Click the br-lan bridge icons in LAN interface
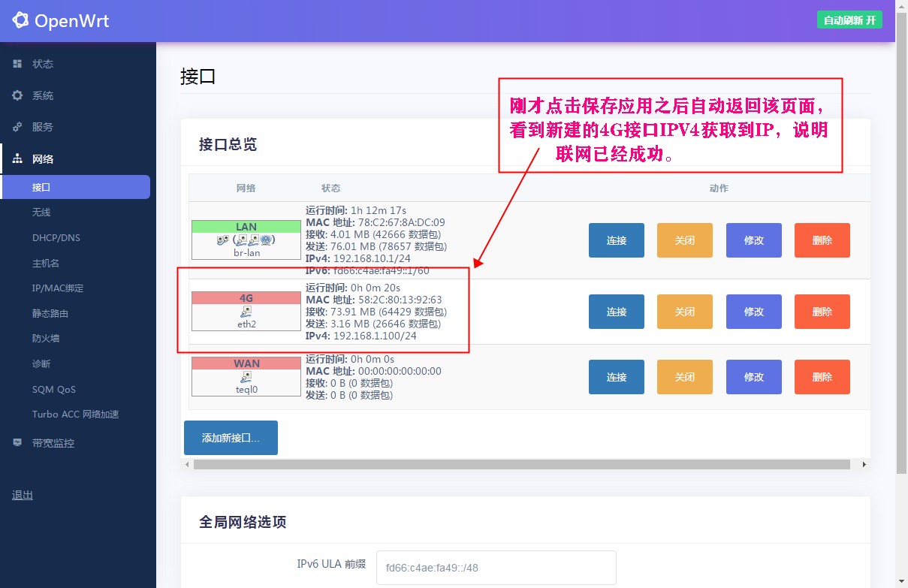Screen dimensions: 908x588 246,240
